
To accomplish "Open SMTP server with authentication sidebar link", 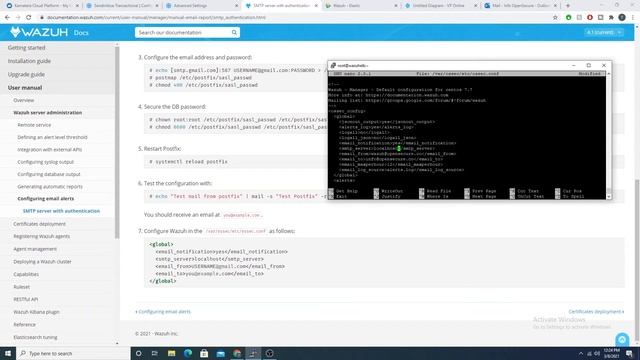I will 61,211.
